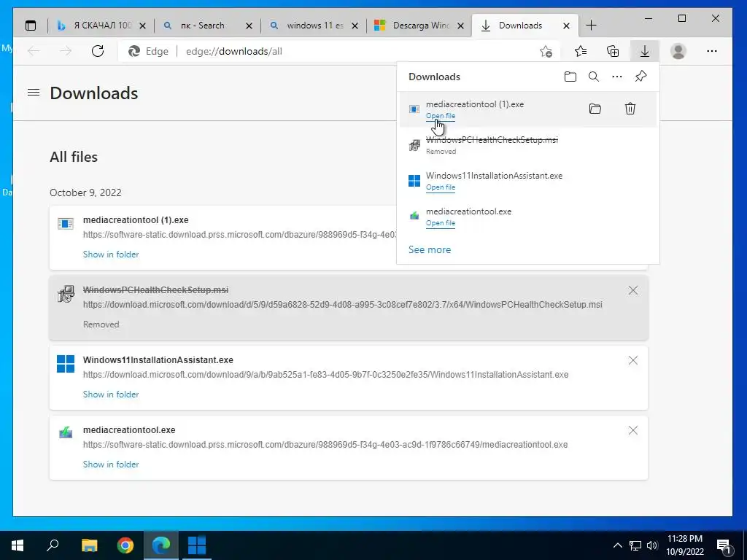747x560 pixels.
Task: Show hidden tray icons chevron
Action: (617, 545)
